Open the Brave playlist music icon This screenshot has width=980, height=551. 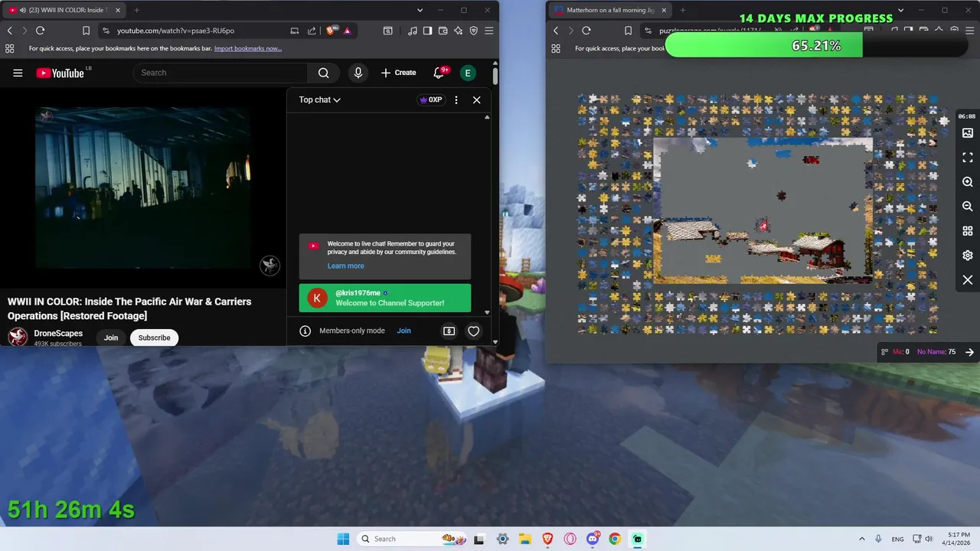tap(413, 31)
